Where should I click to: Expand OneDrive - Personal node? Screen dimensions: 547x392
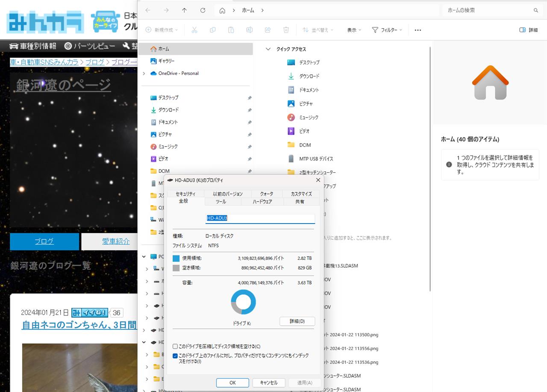[x=144, y=74]
